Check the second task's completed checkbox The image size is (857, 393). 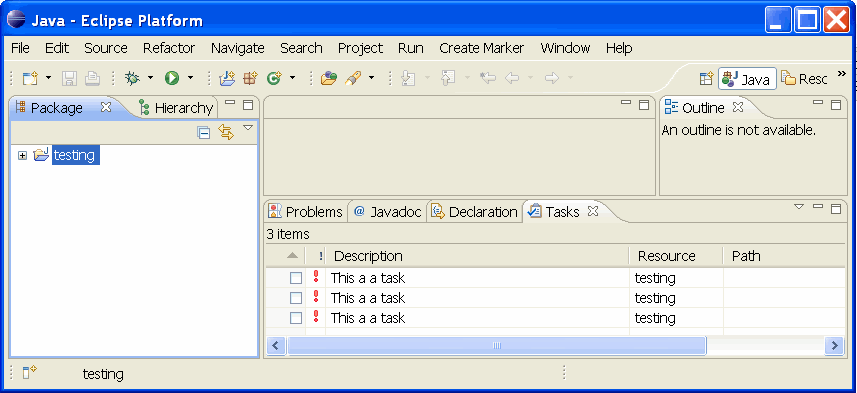pyautogui.click(x=296, y=298)
